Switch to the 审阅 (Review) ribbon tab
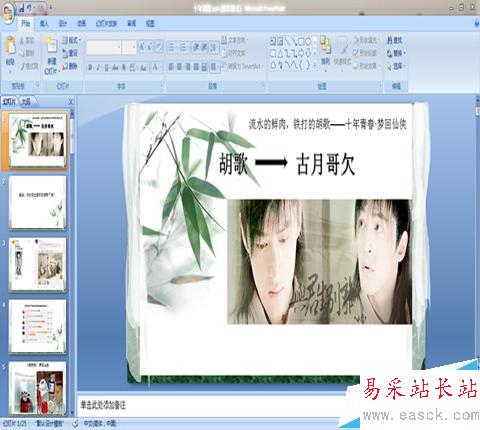 pos(132,24)
